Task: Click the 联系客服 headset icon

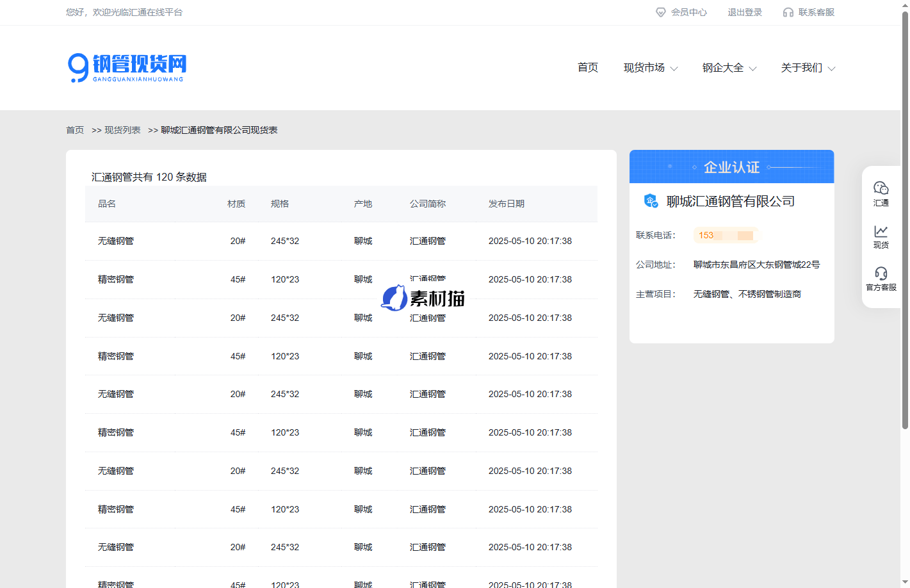Action: click(x=788, y=12)
